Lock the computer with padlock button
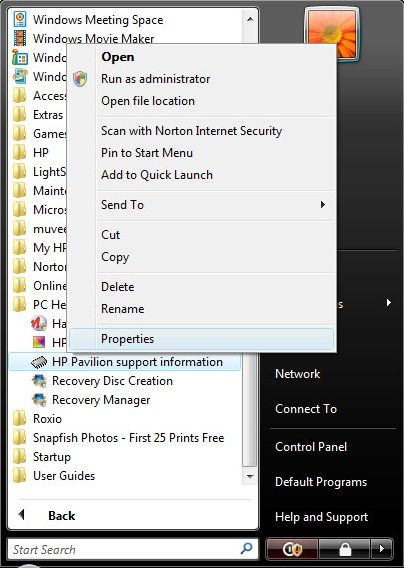The image size is (404, 568). click(x=345, y=549)
